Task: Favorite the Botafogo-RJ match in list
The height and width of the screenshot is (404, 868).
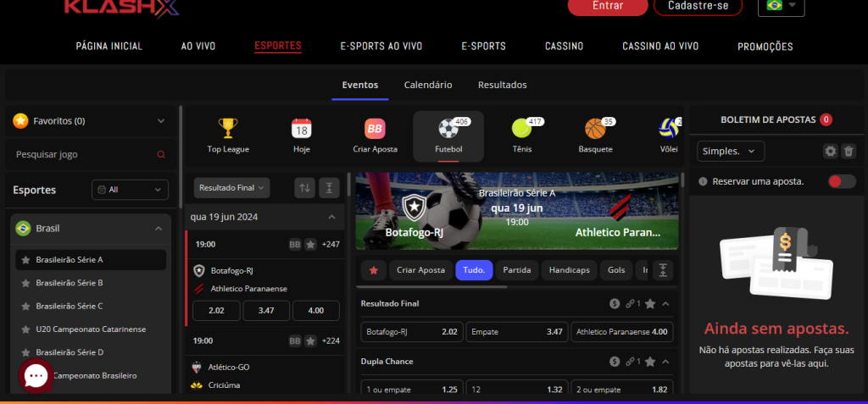Action: pos(311,244)
